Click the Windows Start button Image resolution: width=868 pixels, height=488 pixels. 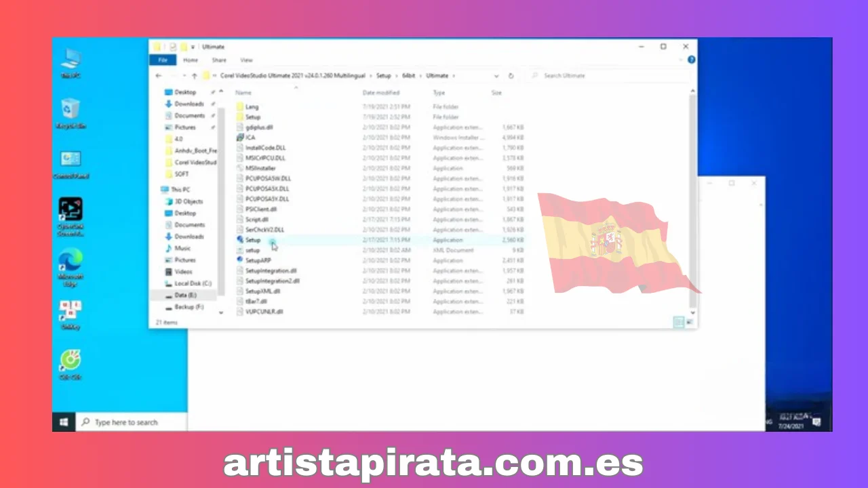pos(63,422)
